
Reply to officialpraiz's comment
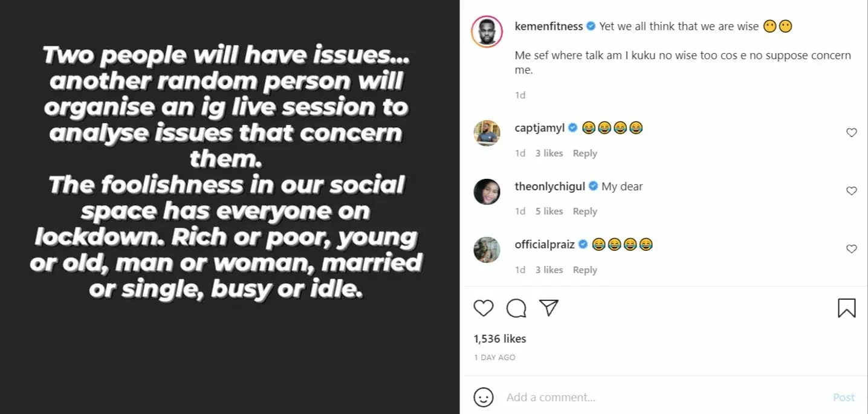click(585, 270)
